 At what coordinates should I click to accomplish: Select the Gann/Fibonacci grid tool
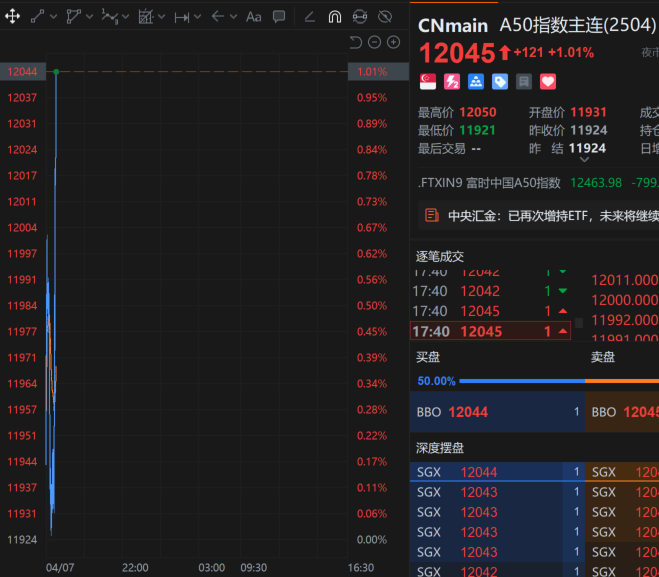(x=145, y=17)
